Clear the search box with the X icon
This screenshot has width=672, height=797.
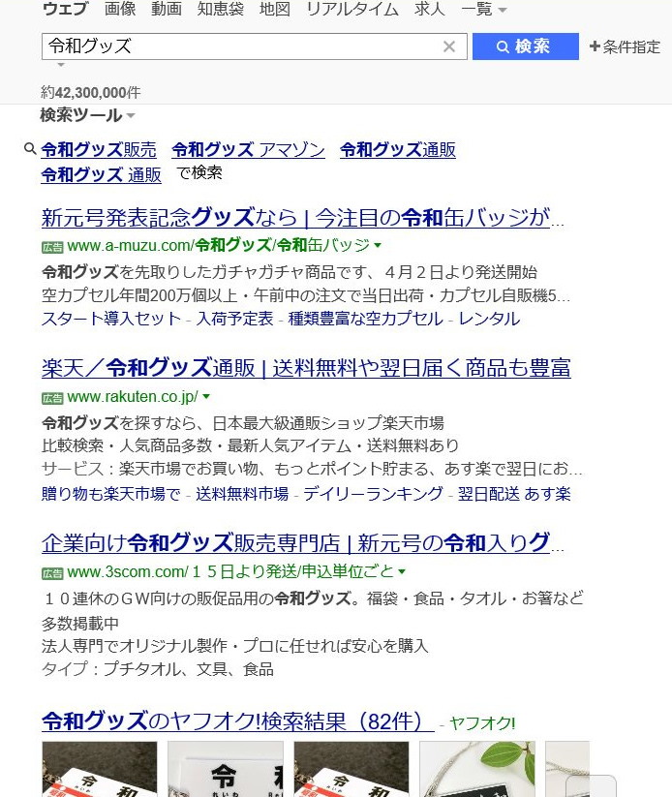tap(448, 46)
